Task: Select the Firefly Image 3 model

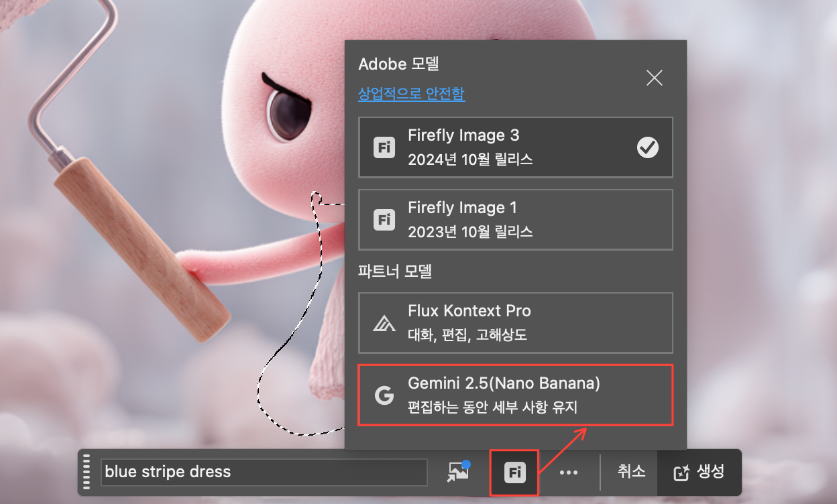Action: point(515,147)
